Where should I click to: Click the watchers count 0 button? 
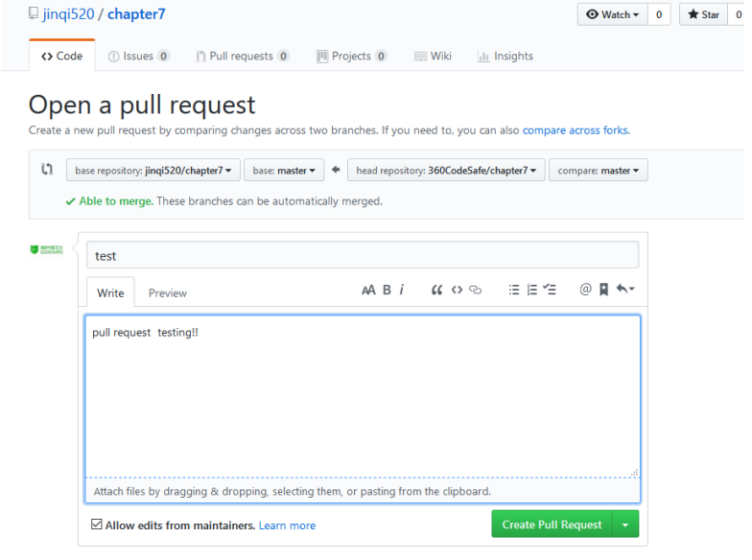659,15
